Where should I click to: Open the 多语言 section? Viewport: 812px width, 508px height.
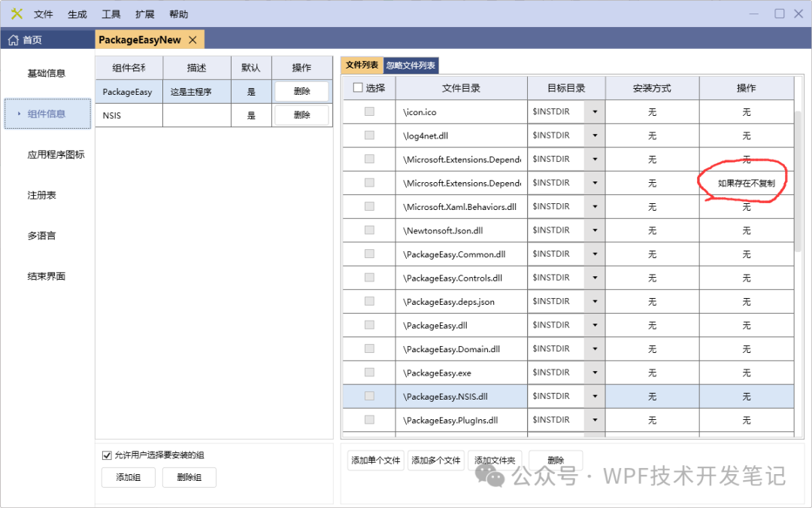tap(41, 236)
